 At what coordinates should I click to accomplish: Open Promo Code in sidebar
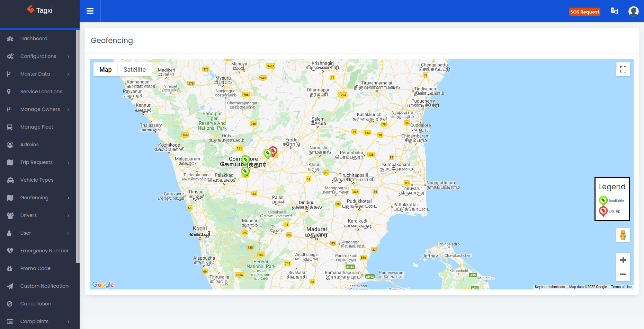(35, 268)
